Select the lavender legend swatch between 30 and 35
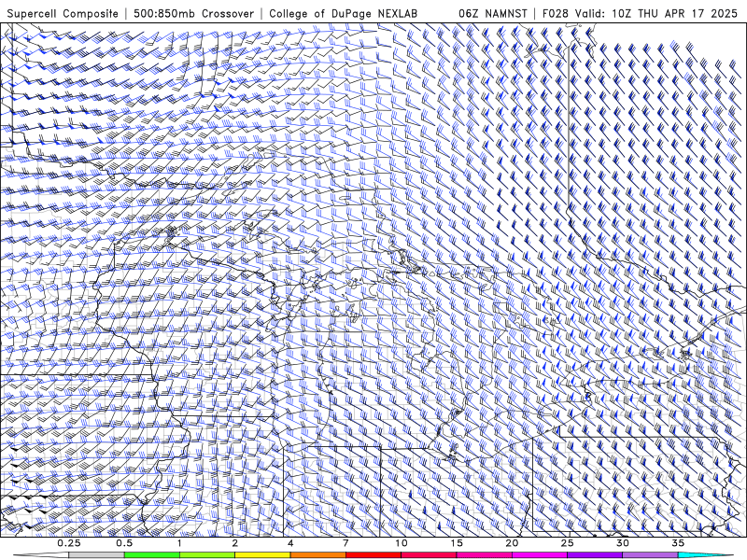 pyautogui.click(x=650, y=555)
